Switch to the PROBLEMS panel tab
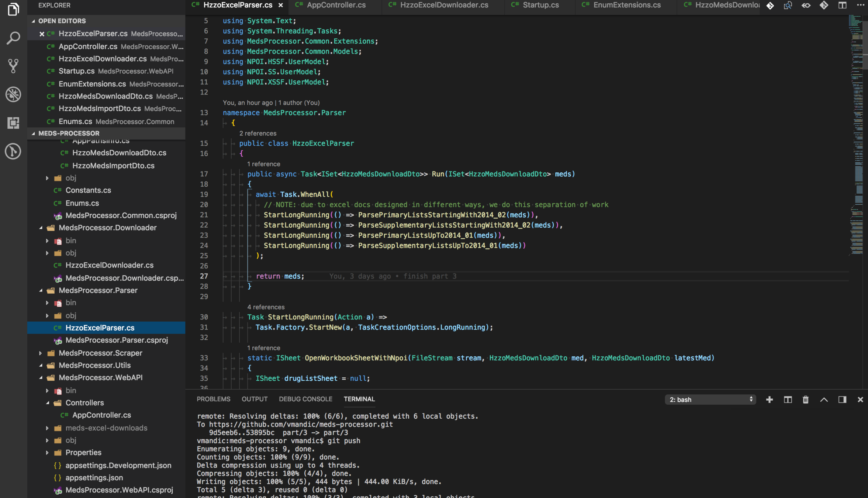868x498 pixels. click(213, 399)
